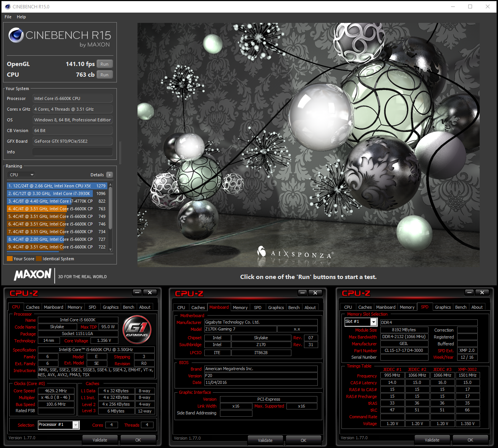
Task: Open Caches tab in right CPU-Z window
Action: [x=365, y=307]
